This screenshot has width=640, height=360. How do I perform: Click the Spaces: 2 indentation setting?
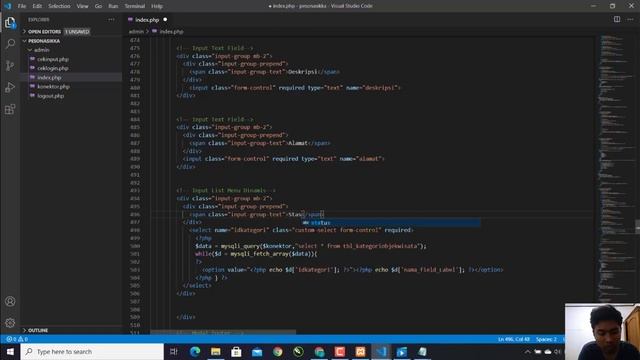click(x=546, y=339)
